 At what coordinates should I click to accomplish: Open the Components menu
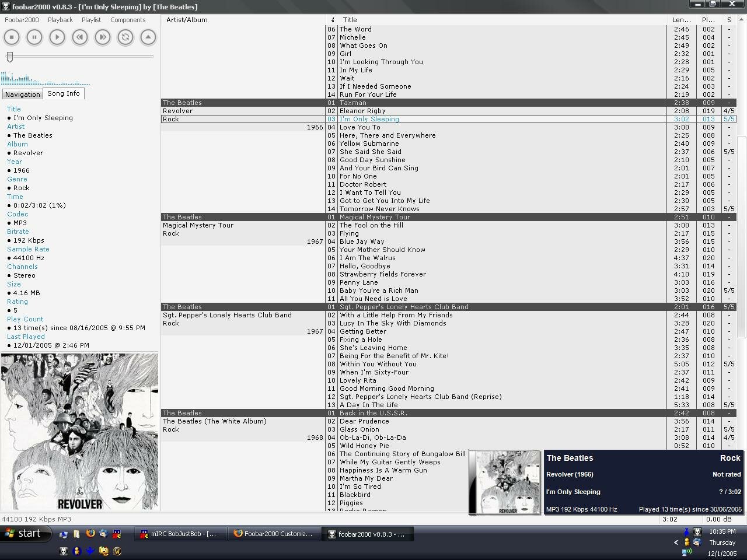pyautogui.click(x=128, y=20)
